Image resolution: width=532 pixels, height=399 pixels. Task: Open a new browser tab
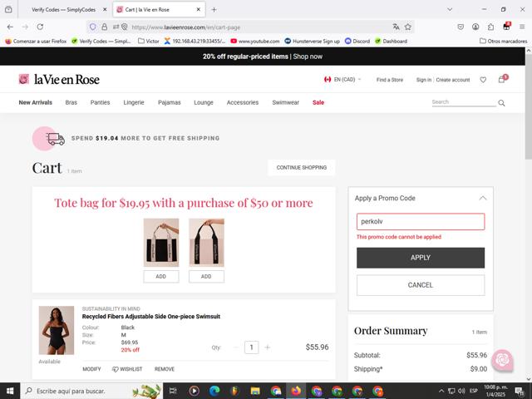pyautogui.click(x=214, y=9)
